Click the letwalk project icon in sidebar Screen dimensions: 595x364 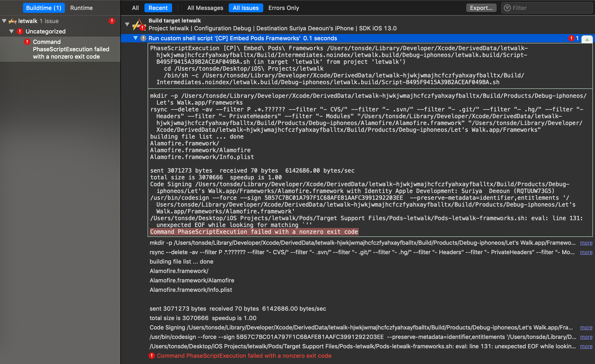pyautogui.click(x=12, y=21)
